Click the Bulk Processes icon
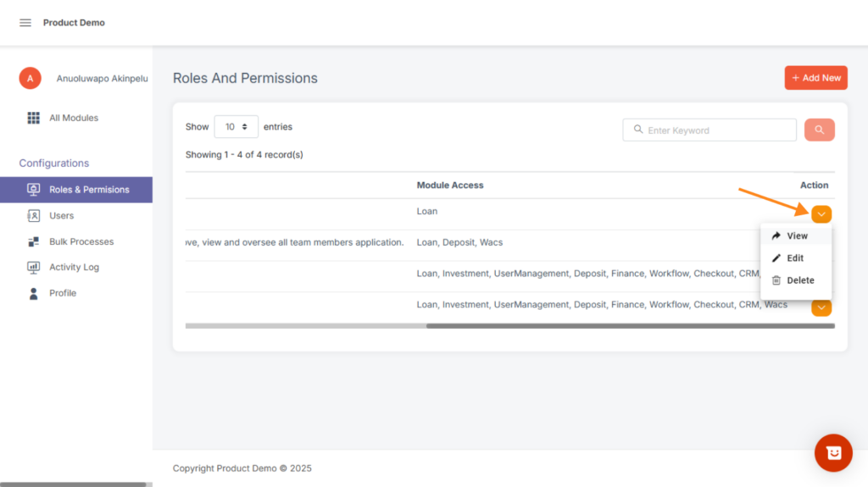 [x=34, y=242]
